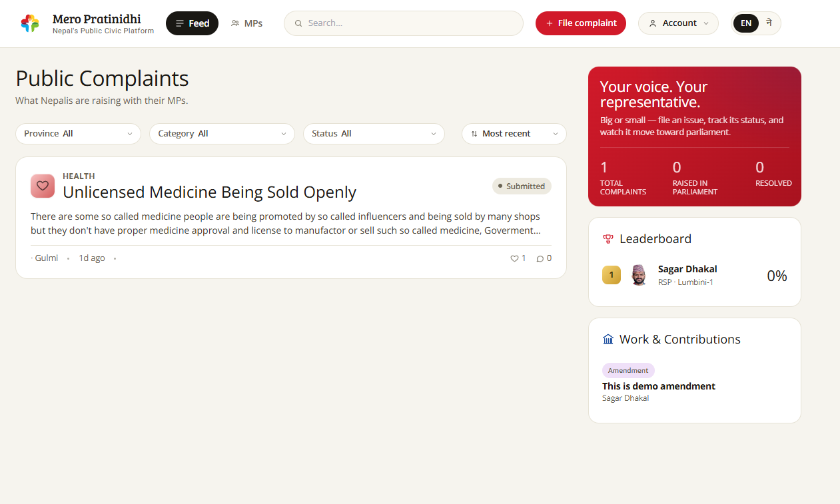
Task: Expand the Province filter dropdown
Action: (78, 134)
